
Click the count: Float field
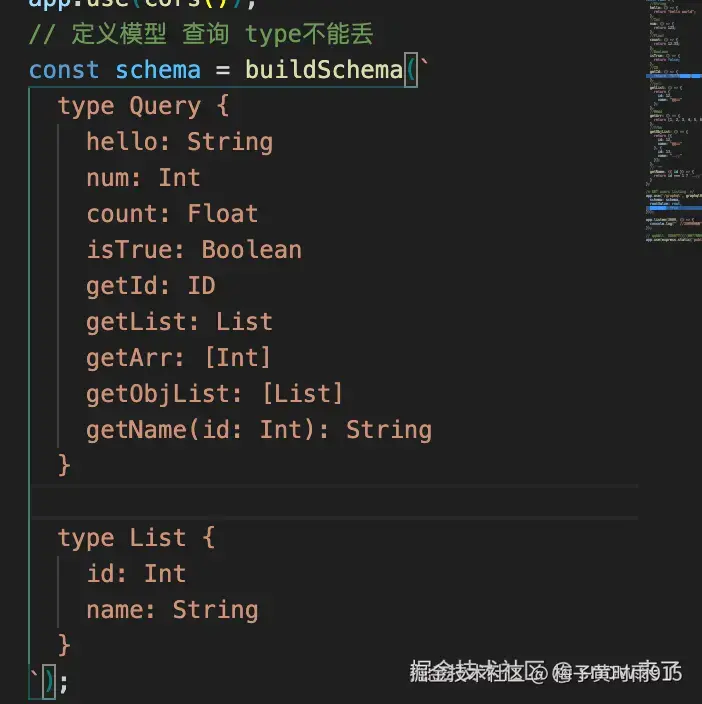pos(172,214)
